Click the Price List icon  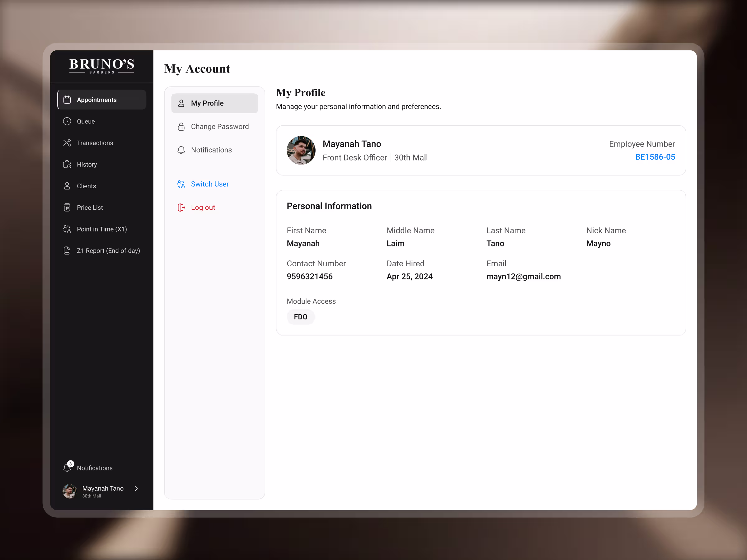click(67, 208)
